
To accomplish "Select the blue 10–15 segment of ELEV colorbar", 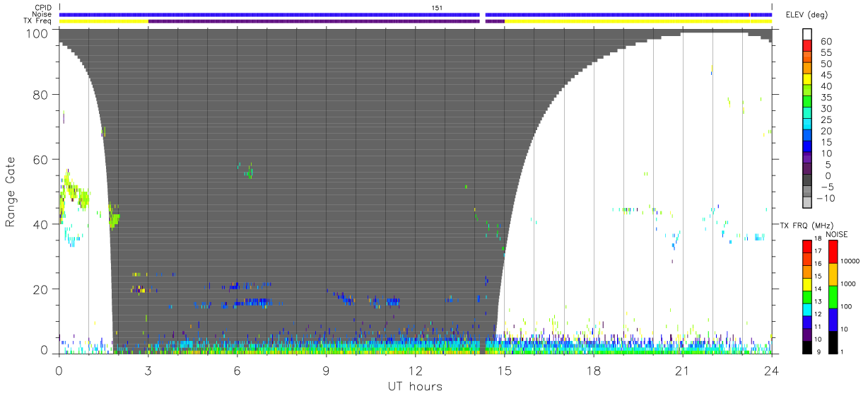I will click(x=807, y=147).
